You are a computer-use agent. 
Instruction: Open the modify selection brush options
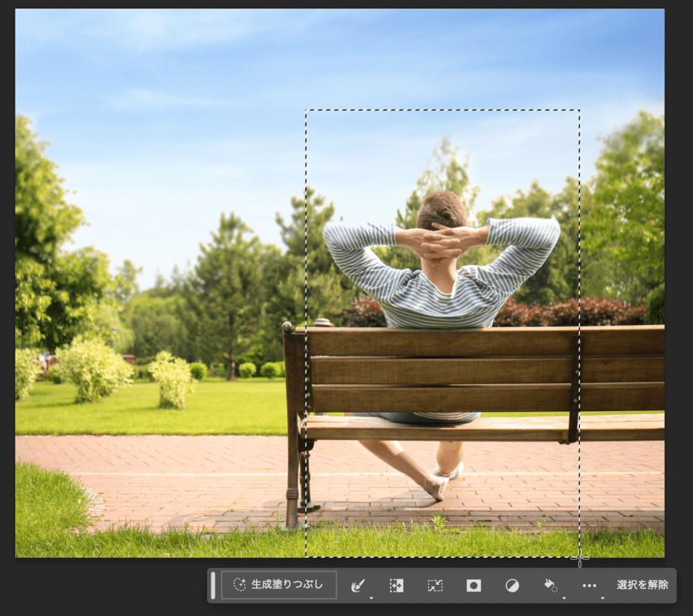pyautogui.click(x=358, y=586)
